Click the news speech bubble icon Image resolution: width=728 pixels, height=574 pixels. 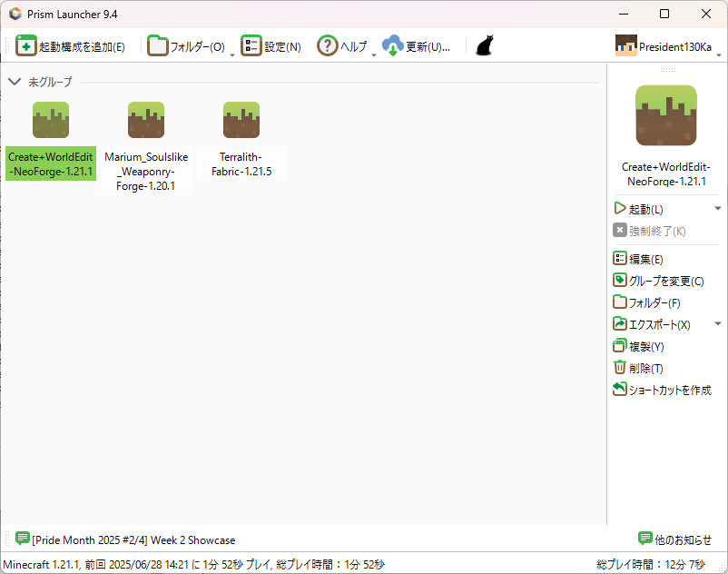tap(23, 539)
